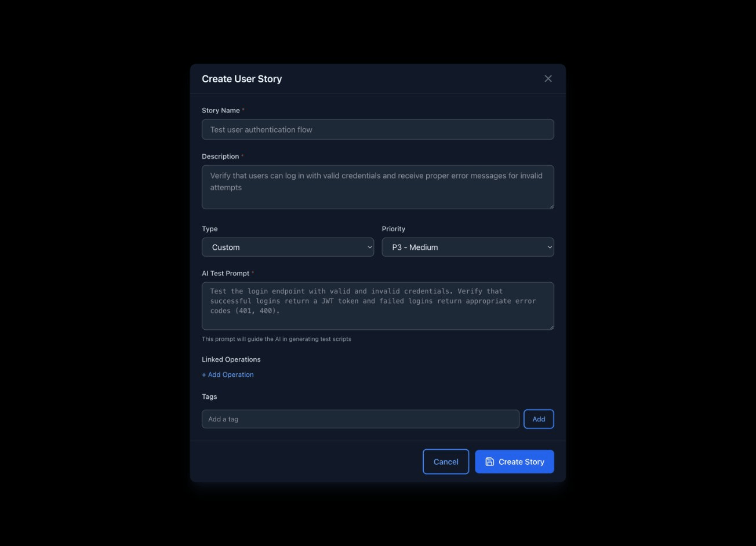Click the AI Test Prompt text area
The width and height of the screenshot is (756, 546).
(x=377, y=305)
